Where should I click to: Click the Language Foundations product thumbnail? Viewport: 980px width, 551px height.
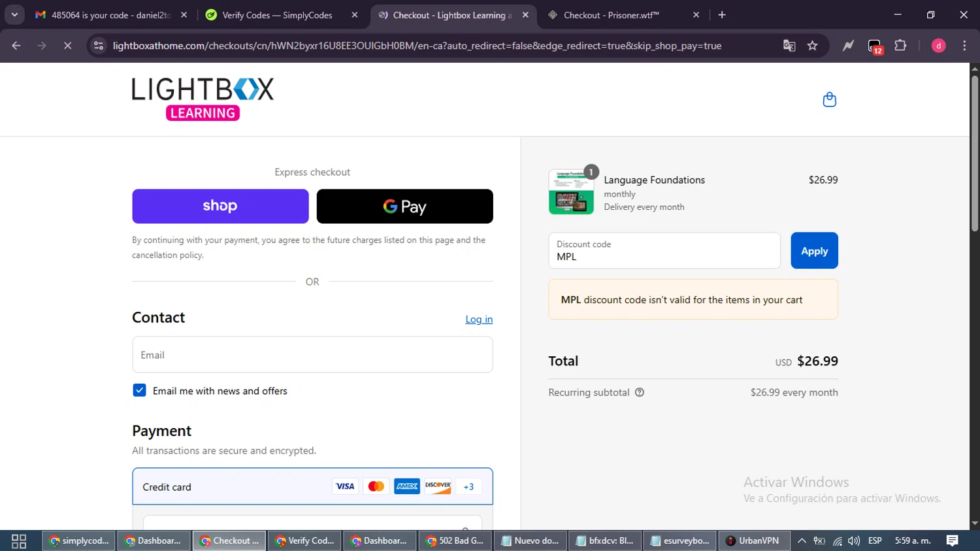coord(571,192)
